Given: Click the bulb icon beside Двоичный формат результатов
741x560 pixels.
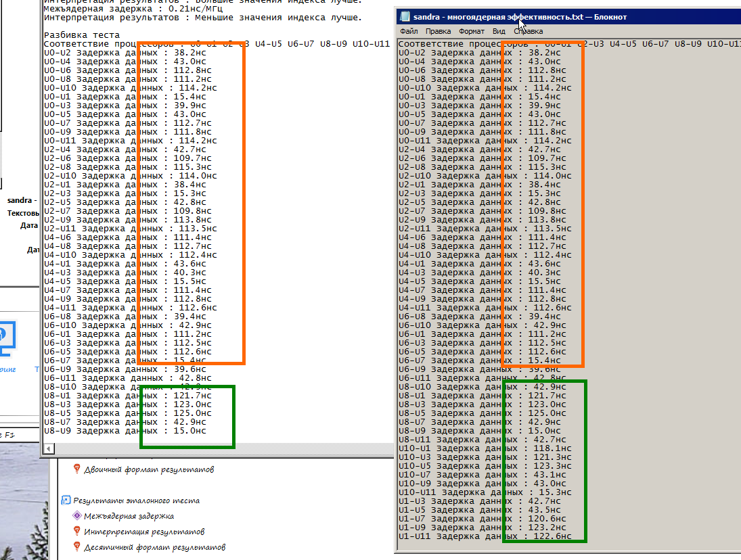Looking at the screenshot, I should (76, 469).
